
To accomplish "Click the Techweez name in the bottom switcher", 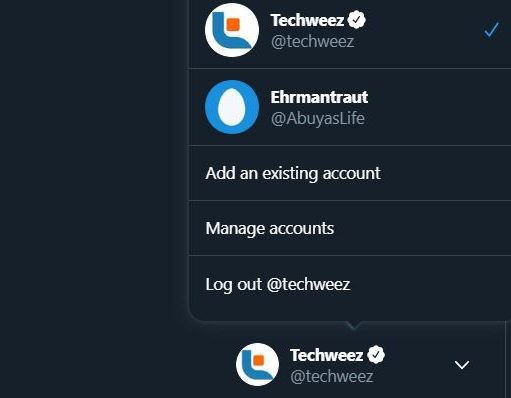I will (x=327, y=355).
